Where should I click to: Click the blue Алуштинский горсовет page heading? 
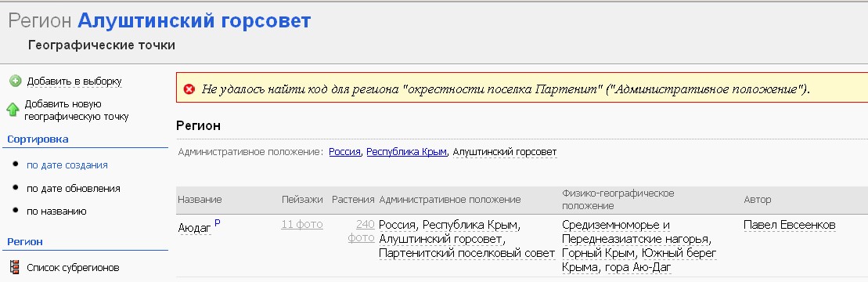[194, 21]
